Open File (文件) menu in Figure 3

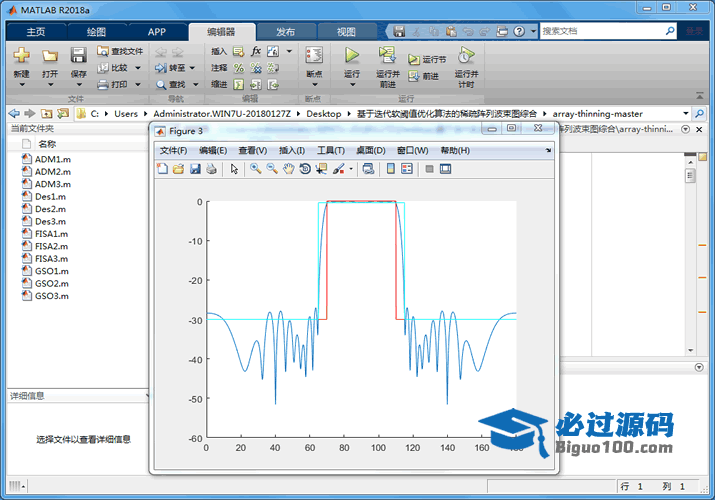[173, 150]
